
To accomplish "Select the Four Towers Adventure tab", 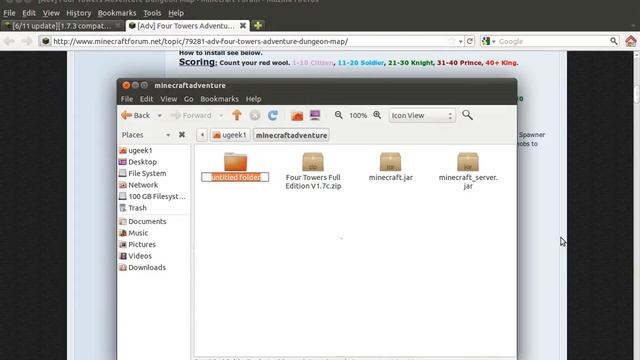I will point(186,26).
